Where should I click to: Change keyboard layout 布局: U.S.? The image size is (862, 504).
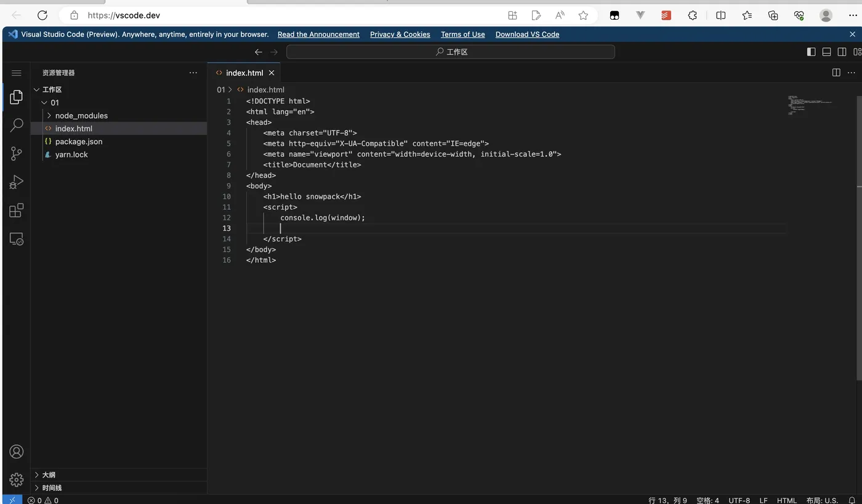(823, 500)
